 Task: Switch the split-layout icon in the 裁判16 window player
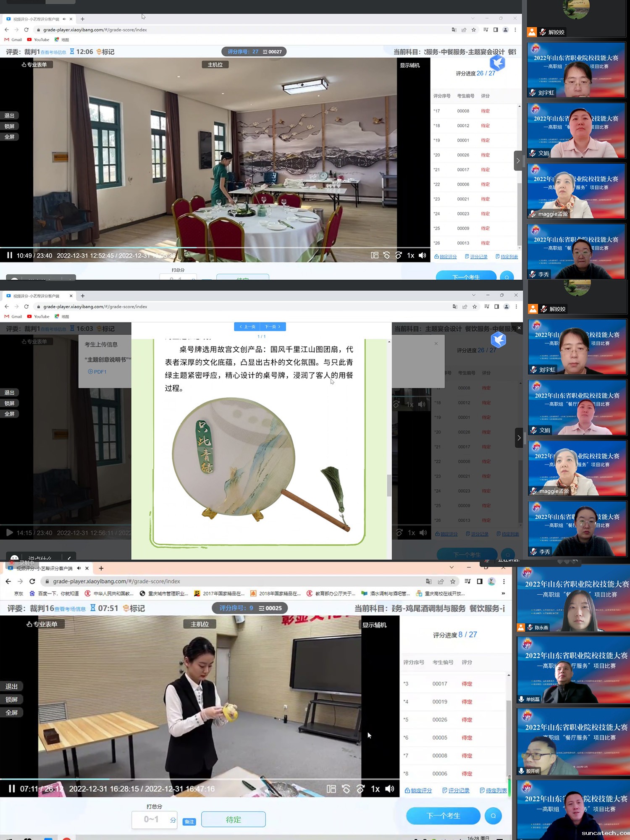pyautogui.click(x=331, y=789)
